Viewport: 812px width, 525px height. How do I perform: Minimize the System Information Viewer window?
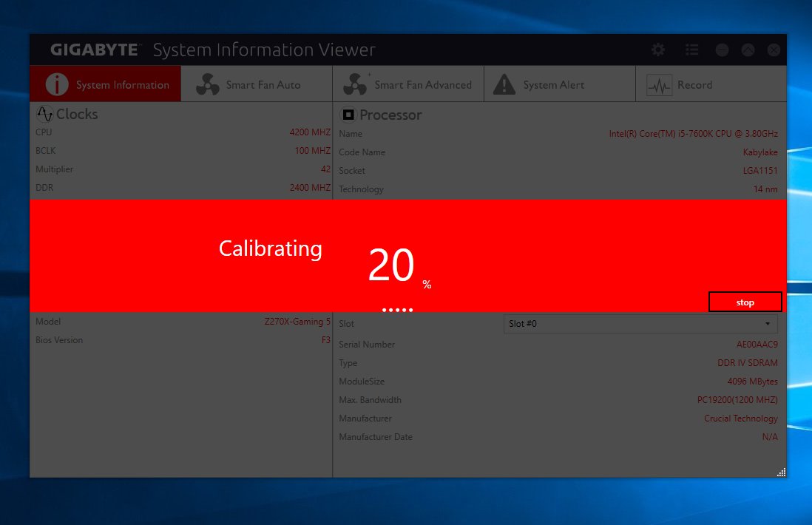[x=722, y=50]
